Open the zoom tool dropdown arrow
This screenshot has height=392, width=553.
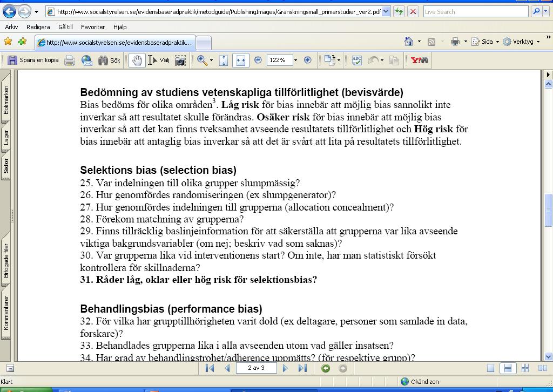pyautogui.click(x=211, y=60)
